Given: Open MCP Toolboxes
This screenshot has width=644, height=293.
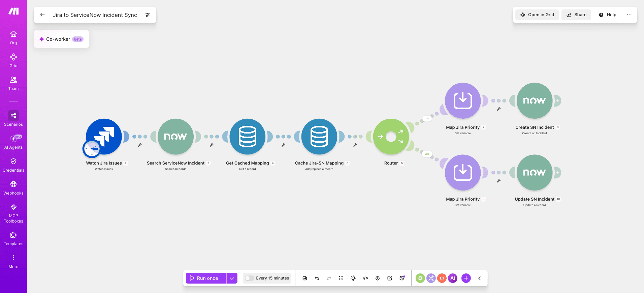Looking at the screenshot, I should (x=13, y=213).
